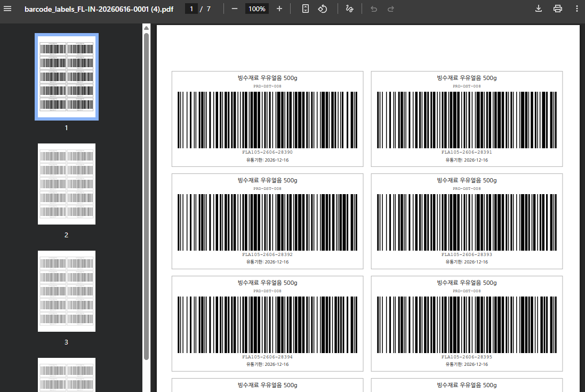Open the more actions three-dot menu
This screenshot has height=392, width=585.
pos(576,9)
